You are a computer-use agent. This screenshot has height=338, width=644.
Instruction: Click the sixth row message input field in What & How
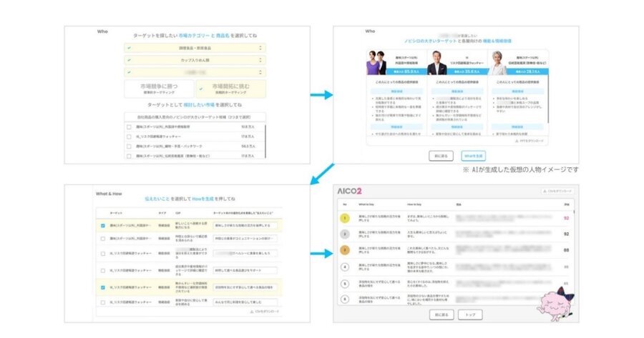(x=245, y=302)
